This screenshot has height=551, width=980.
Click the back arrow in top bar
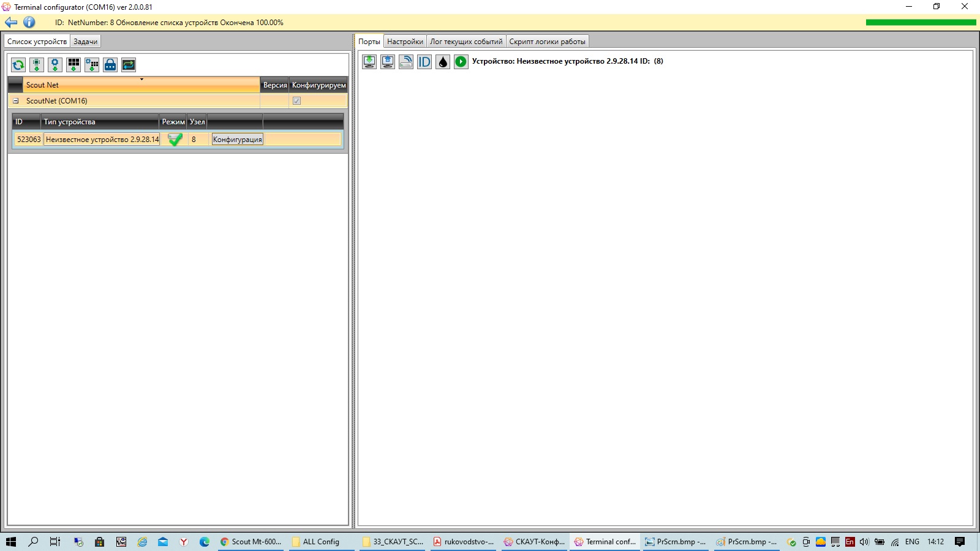[11, 23]
